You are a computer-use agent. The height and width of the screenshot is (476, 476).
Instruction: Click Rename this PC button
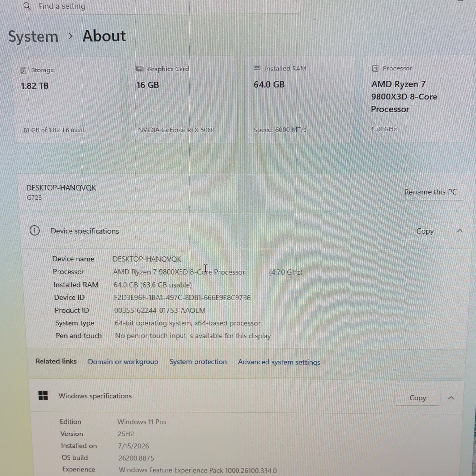tap(431, 192)
